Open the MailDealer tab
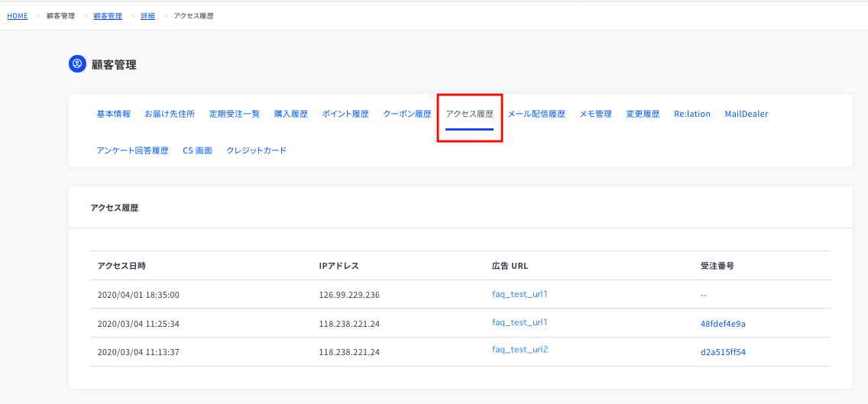This screenshot has width=868, height=404. click(x=747, y=114)
